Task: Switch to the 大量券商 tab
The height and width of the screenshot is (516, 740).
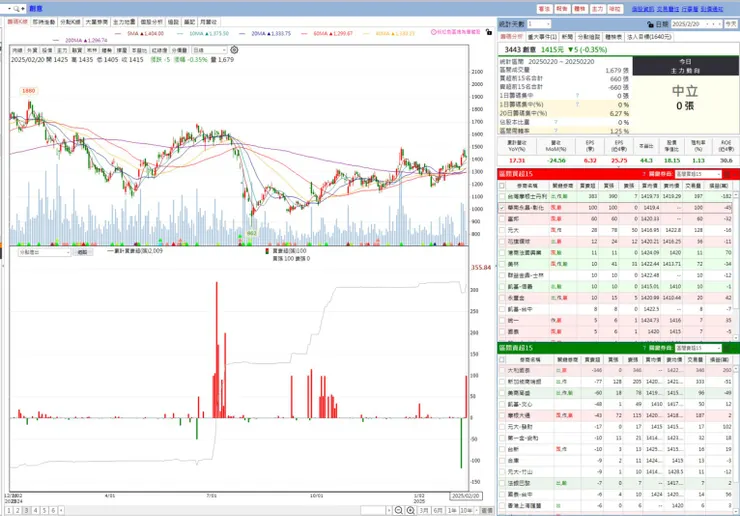Action: (96, 22)
